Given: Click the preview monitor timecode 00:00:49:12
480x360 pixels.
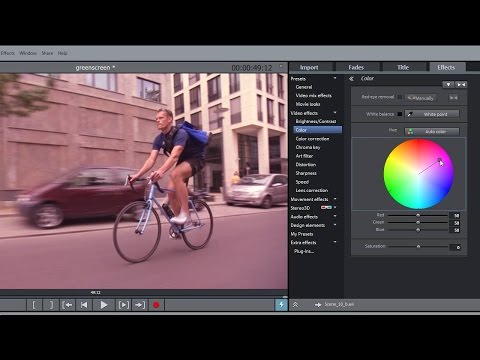Looking at the screenshot, I should (252, 68).
